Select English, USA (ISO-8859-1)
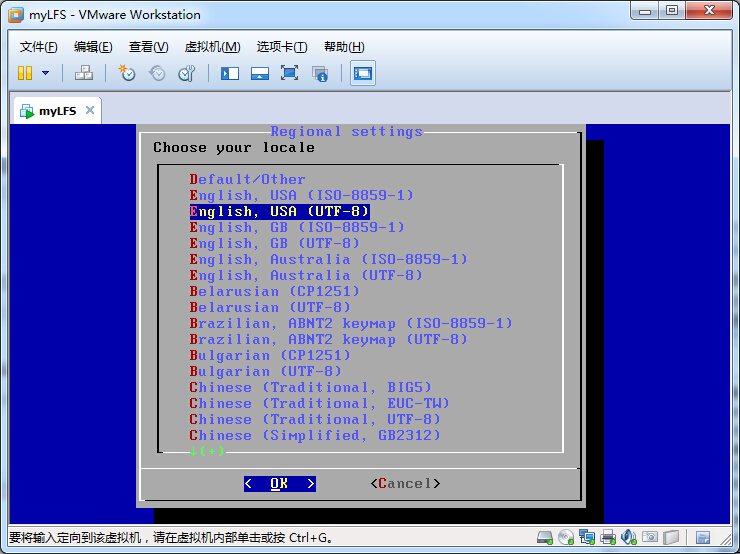740x554 pixels. click(302, 195)
